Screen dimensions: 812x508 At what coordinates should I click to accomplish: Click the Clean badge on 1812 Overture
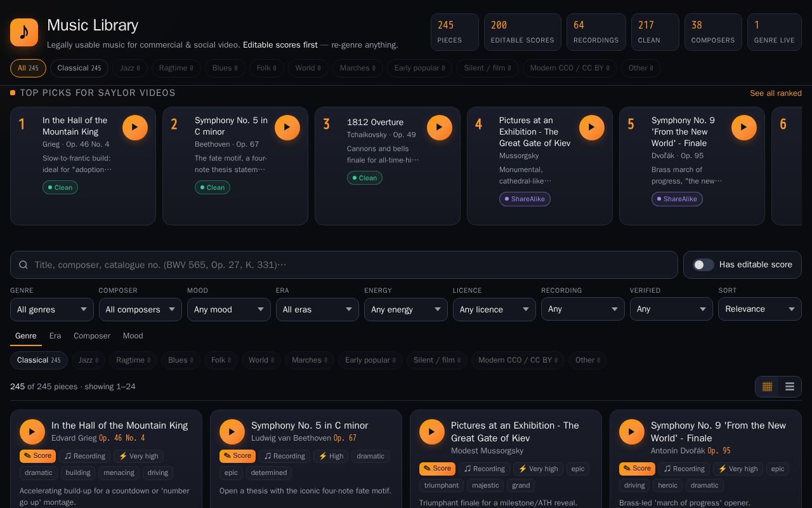[365, 178]
